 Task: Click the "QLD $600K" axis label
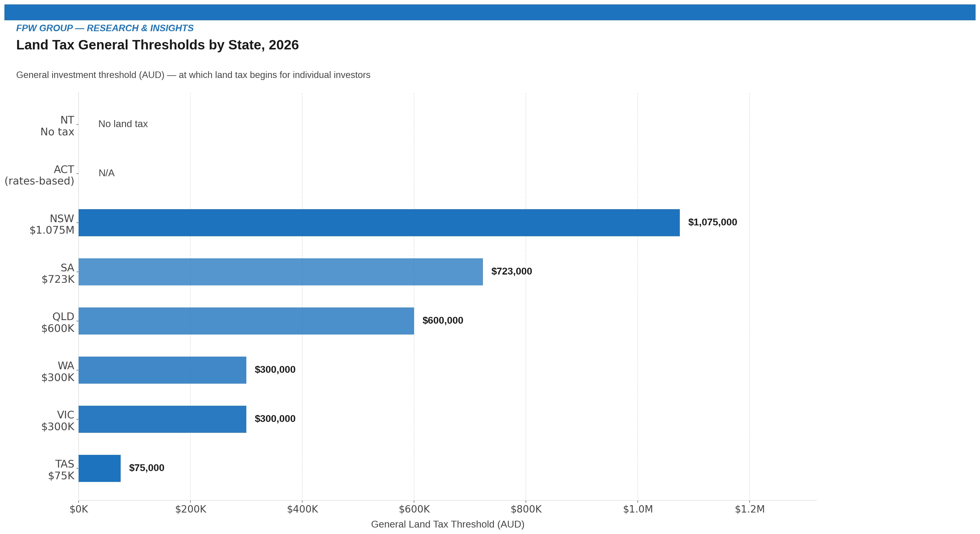[x=58, y=322]
